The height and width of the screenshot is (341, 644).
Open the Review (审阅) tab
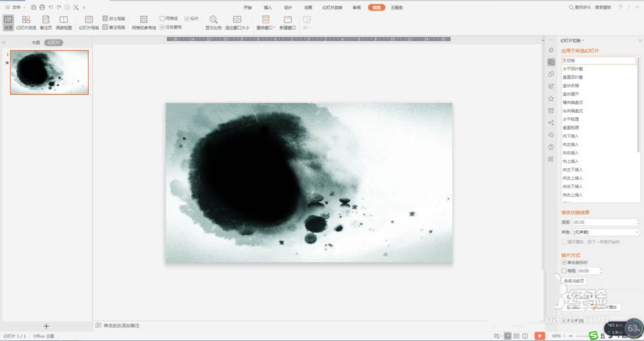pos(357,7)
